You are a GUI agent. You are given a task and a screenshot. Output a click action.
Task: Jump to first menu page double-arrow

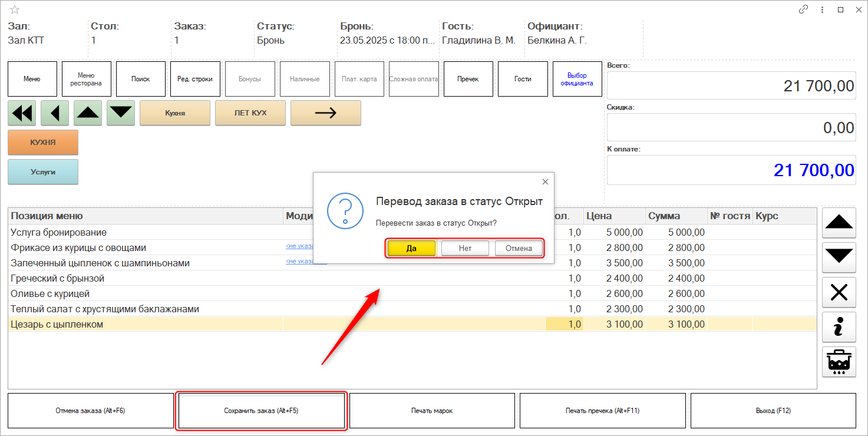click(22, 113)
